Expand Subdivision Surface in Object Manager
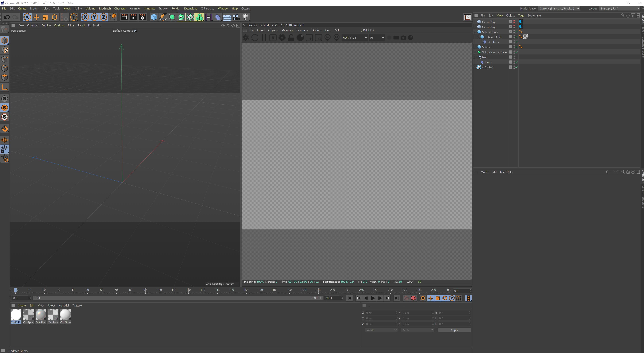Viewport: 644px width, 353px height. (475, 52)
